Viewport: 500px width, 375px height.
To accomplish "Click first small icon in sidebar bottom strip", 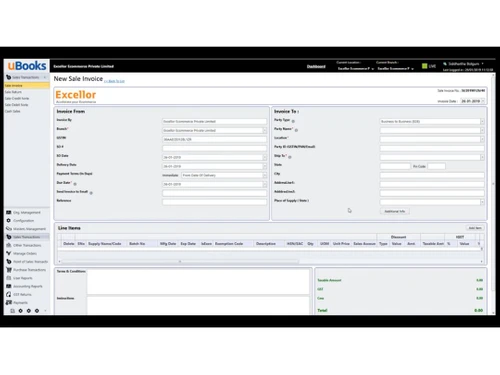I will (x=12, y=311).
